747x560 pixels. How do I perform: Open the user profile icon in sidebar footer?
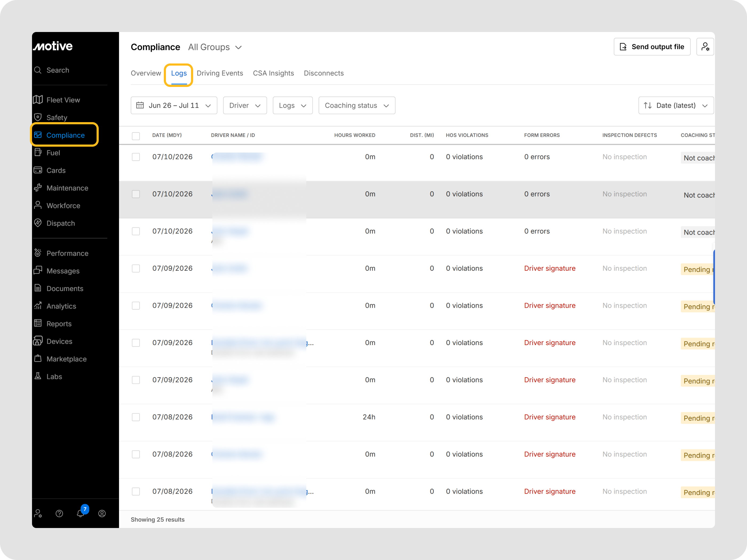[x=102, y=513]
